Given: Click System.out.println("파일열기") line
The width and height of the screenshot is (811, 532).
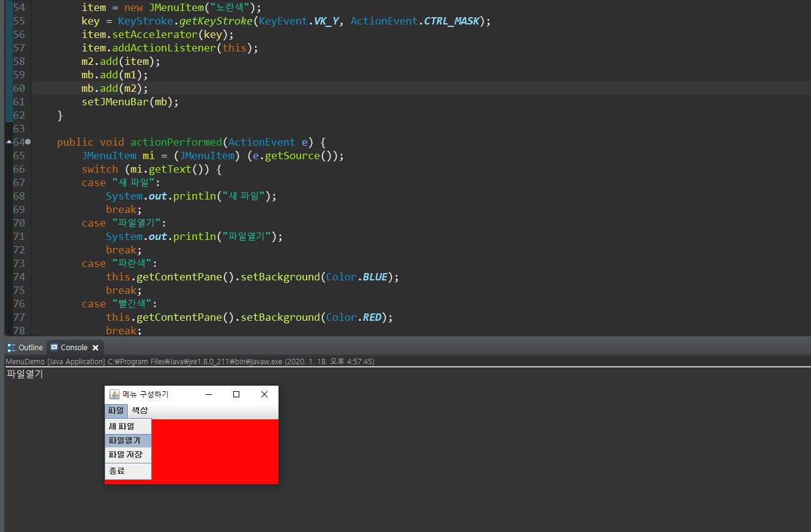Looking at the screenshot, I should pos(195,236).
